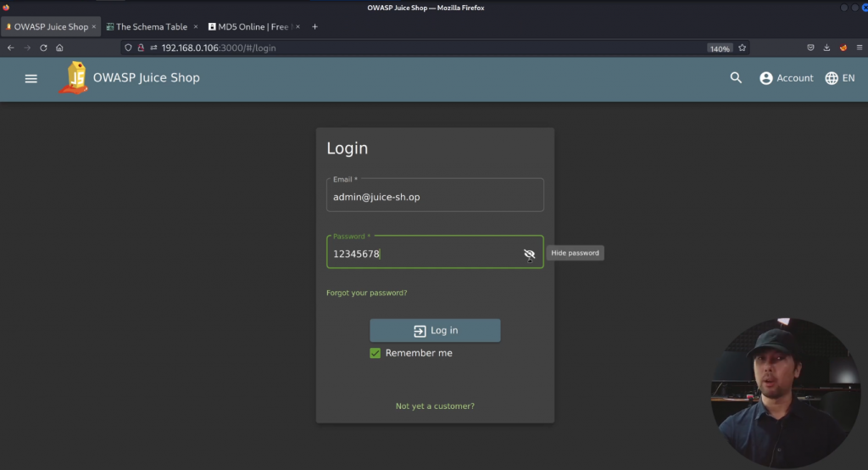The width and height of the screenshot is (868, 470).
Task: Go to the browser home page
Action: (60, 48)
